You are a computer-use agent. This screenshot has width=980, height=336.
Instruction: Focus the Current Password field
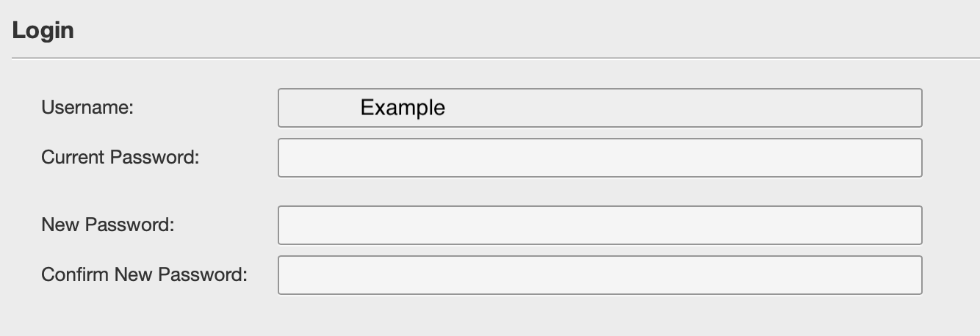click(x=599, y=158)
